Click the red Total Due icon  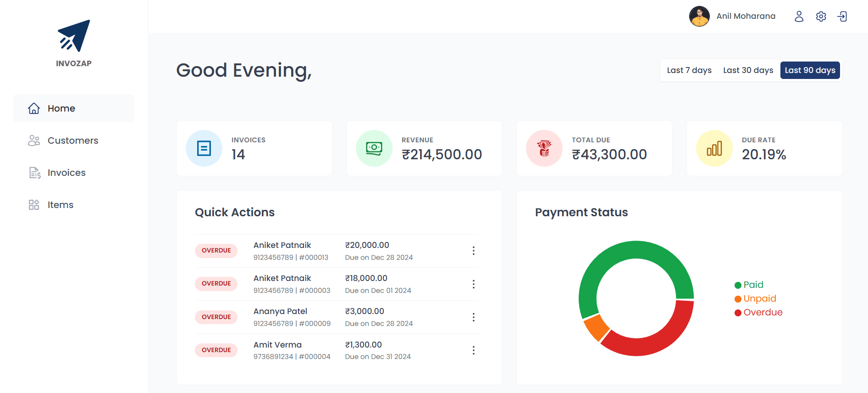click(x=544, y=148)
